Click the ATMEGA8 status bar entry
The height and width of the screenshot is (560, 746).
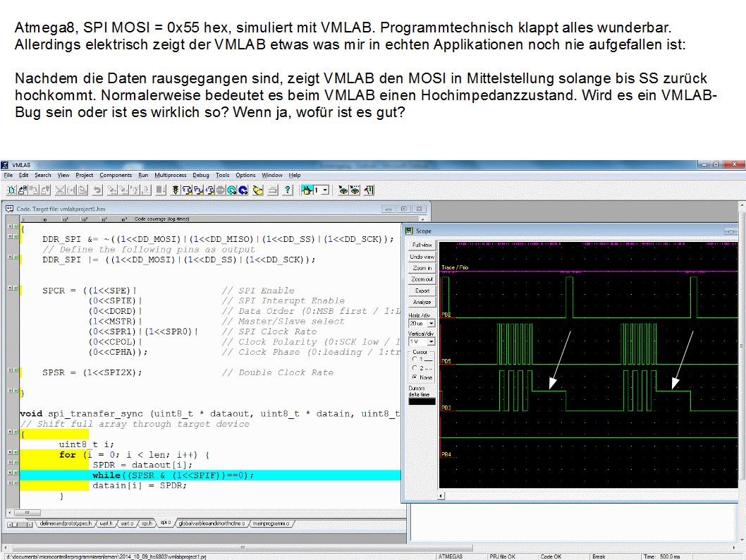coord(450,556)
